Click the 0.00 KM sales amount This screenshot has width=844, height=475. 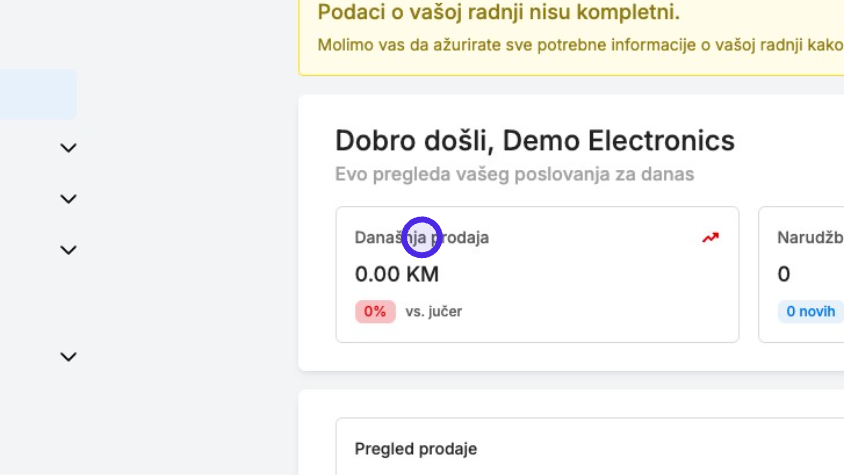pyautogui.click(x=397, y=274)
